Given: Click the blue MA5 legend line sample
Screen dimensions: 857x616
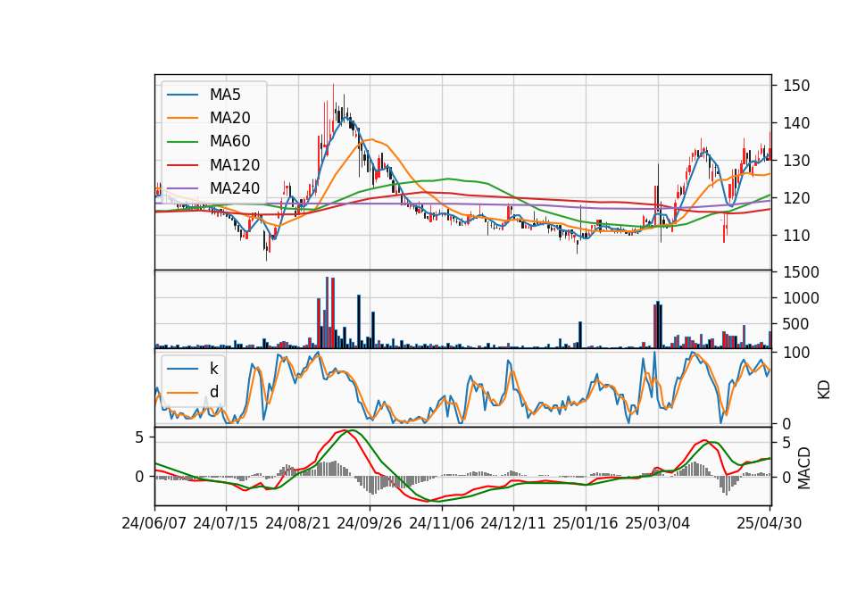Looking at the screenshot, I should (x=182, y=95).
